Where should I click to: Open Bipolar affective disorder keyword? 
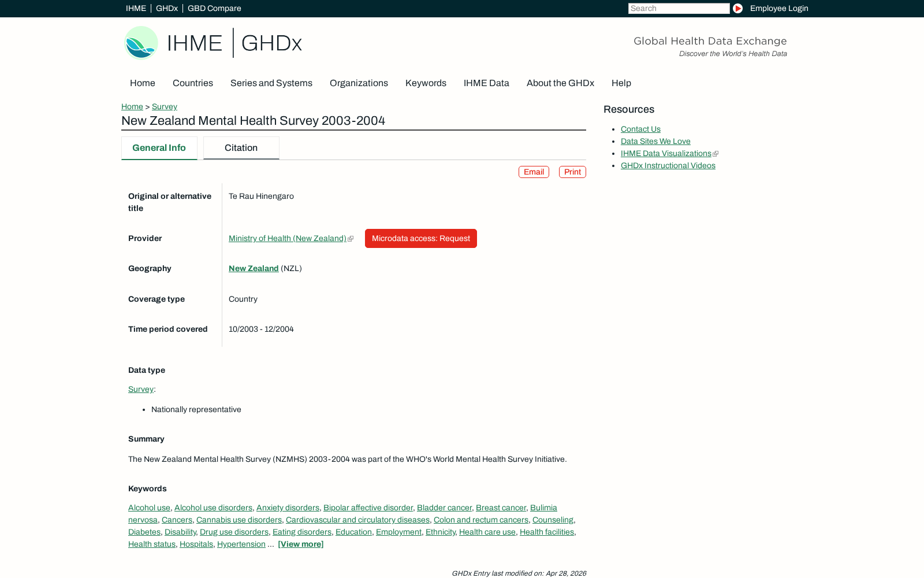click(368, 507)
